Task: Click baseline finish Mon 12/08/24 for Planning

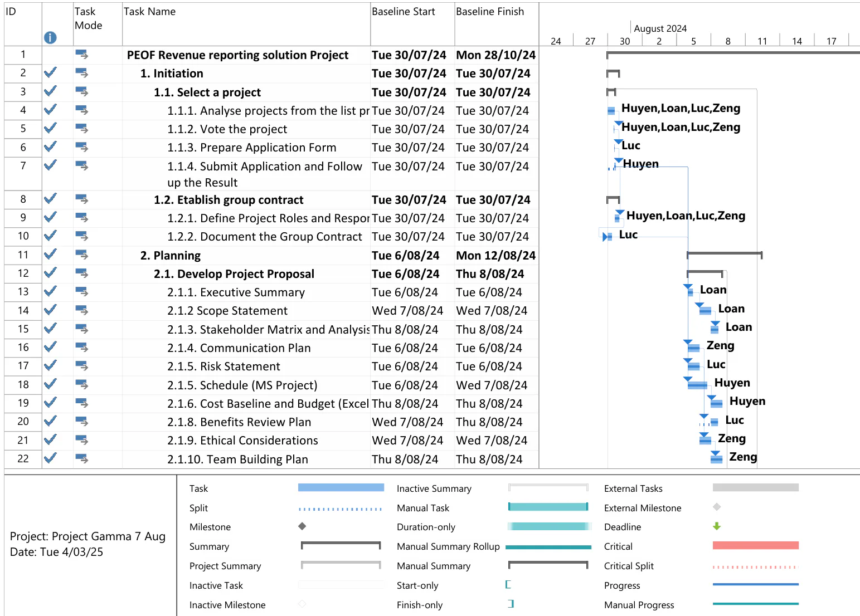Action: point(495,256)
